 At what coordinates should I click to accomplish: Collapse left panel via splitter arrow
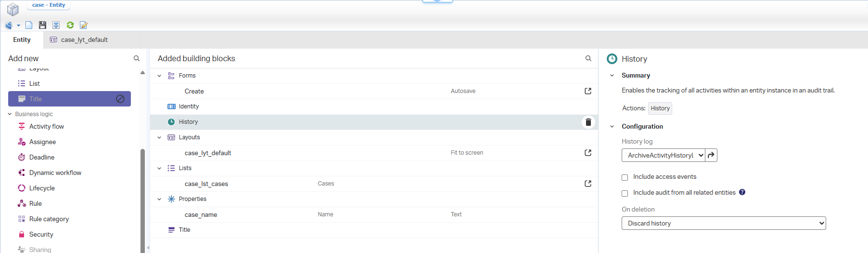[148, 248]
